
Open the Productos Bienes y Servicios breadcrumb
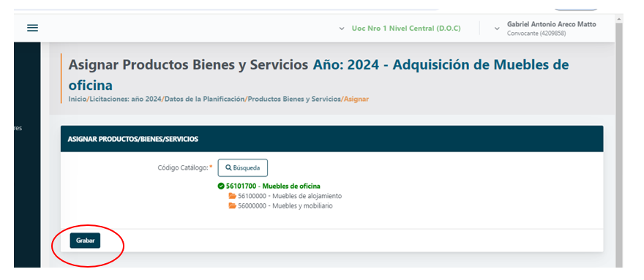294,99
